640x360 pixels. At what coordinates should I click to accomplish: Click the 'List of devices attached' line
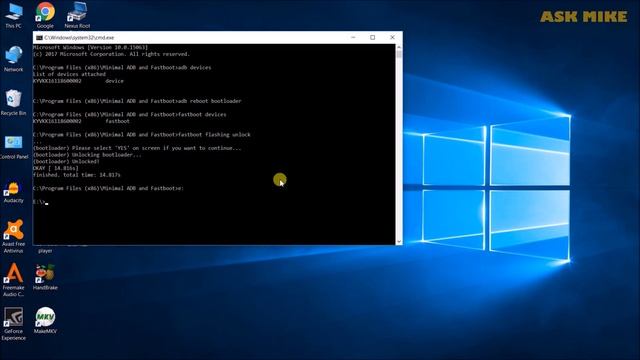(69, 74)
